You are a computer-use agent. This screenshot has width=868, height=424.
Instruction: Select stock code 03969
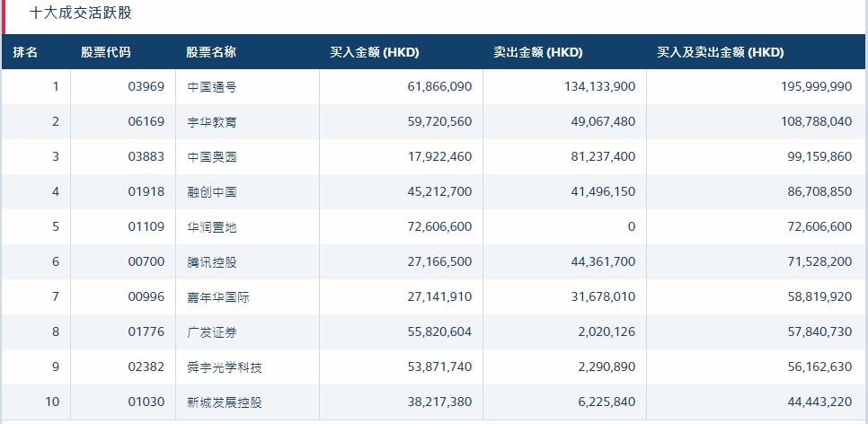(146, 87)
